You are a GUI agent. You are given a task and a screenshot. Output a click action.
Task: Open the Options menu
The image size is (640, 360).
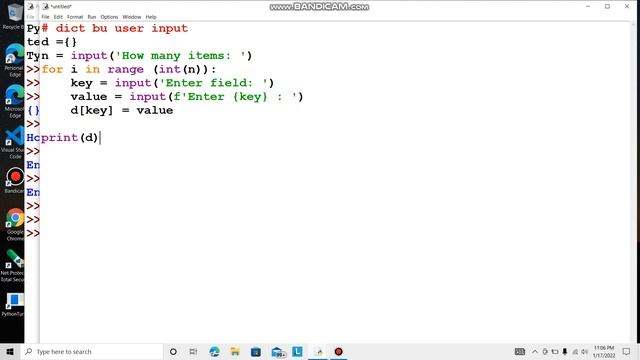109,17
